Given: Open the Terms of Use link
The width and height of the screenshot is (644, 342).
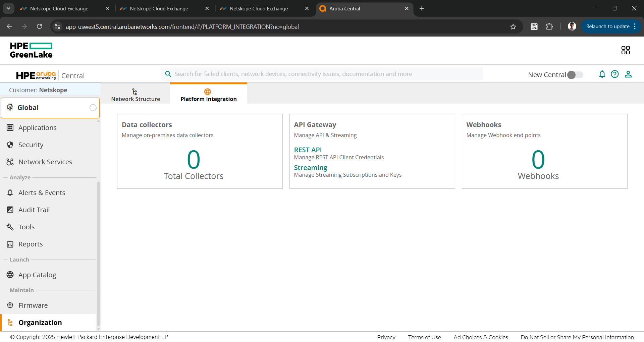Looking at the screenshot, I should click(x=424, y=337).
